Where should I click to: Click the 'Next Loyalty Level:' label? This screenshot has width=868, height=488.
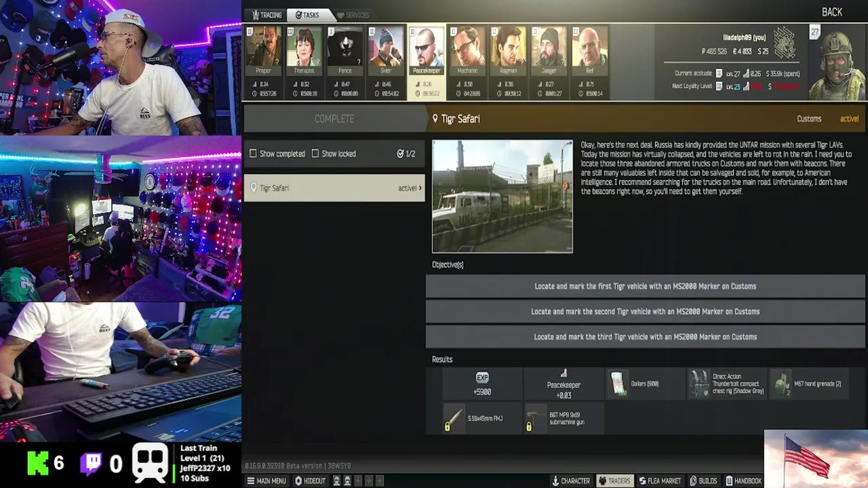click(x=692, y=87)
